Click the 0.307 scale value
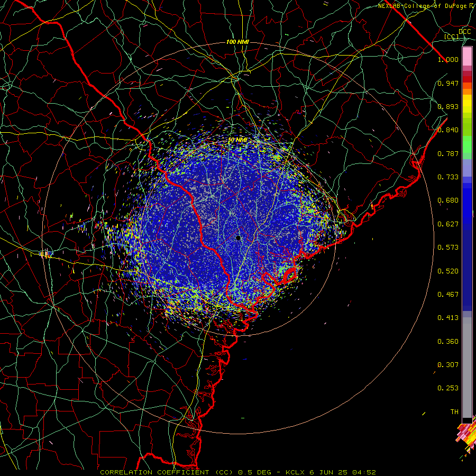The image size is (476, 476). pos(448,365)
